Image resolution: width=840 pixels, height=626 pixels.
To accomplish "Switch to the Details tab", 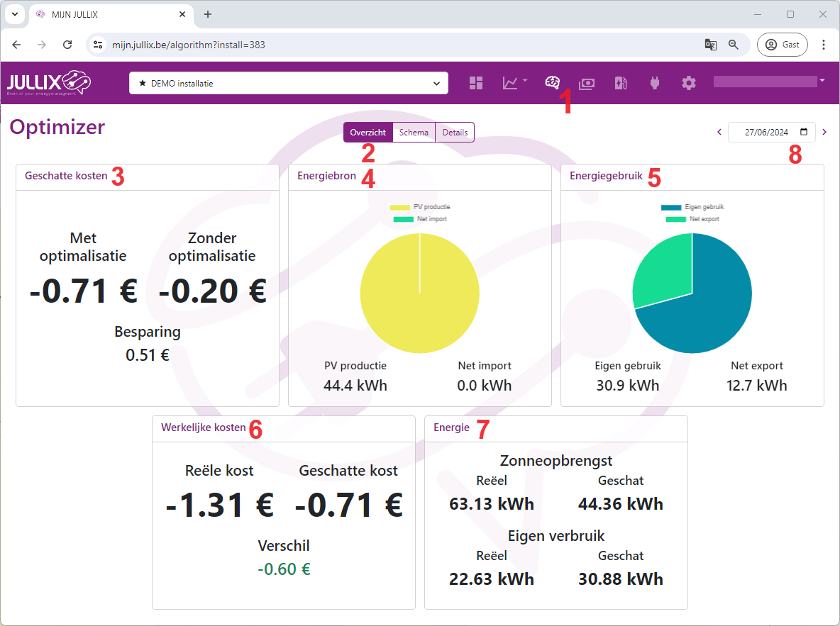I will (455, 133).
